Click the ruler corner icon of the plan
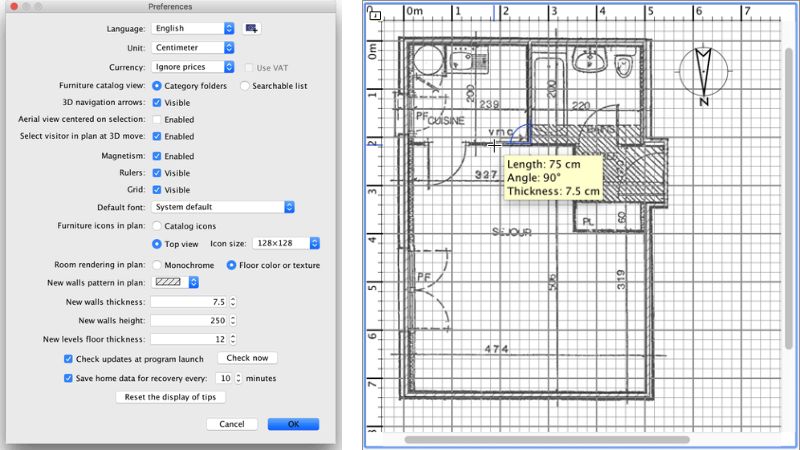This screenshot has width=800, height=450. [372, 16]
